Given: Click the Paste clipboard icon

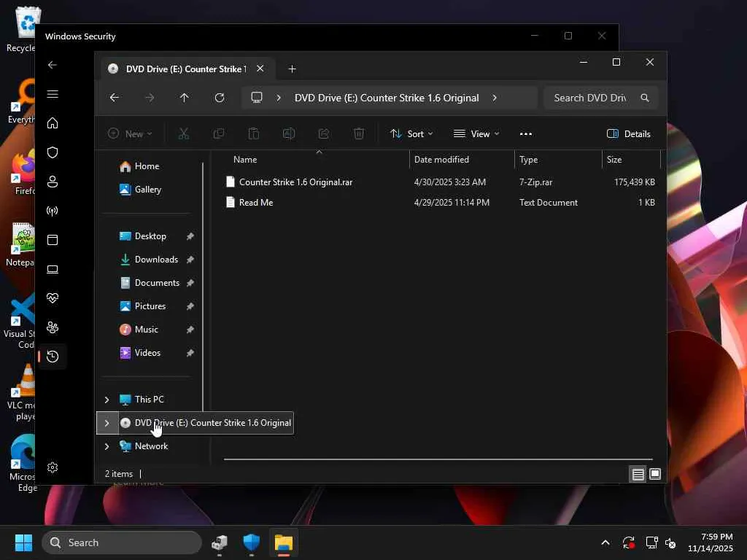Looking at the screenshot, I should coord(254,134).
